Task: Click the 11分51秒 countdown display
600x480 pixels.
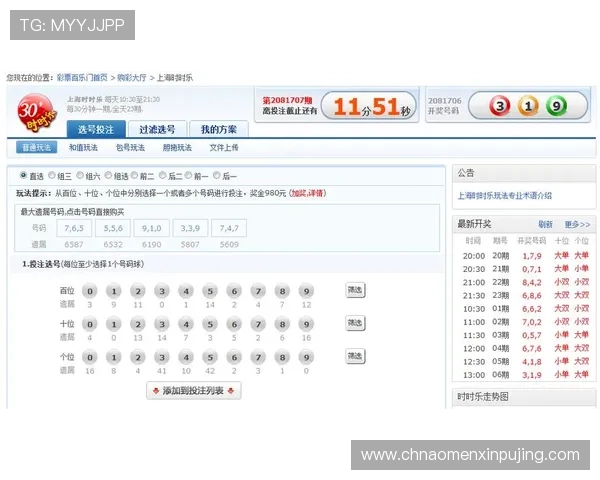Action: tap(369, 106)
